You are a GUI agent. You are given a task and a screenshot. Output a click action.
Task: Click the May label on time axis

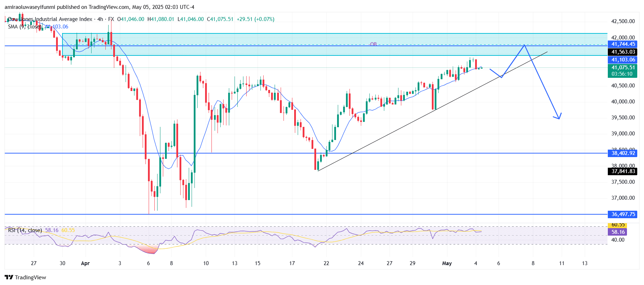pos(447,263)
